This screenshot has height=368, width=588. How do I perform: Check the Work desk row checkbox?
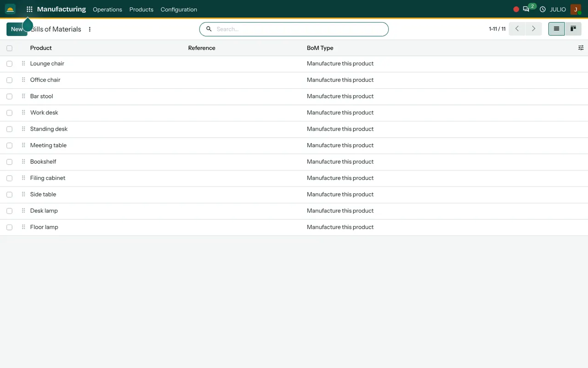click(x=9, y=113)
